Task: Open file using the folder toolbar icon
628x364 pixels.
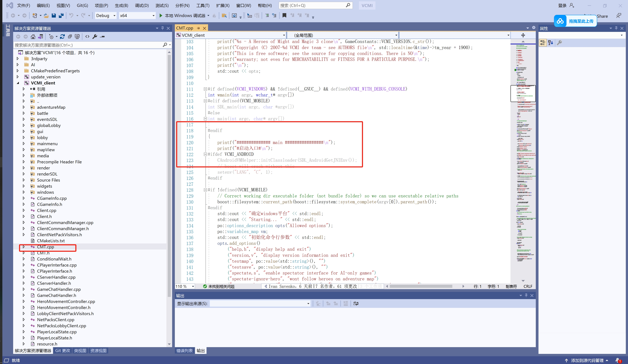Action: pyautogui.click(x=46, y=16)
